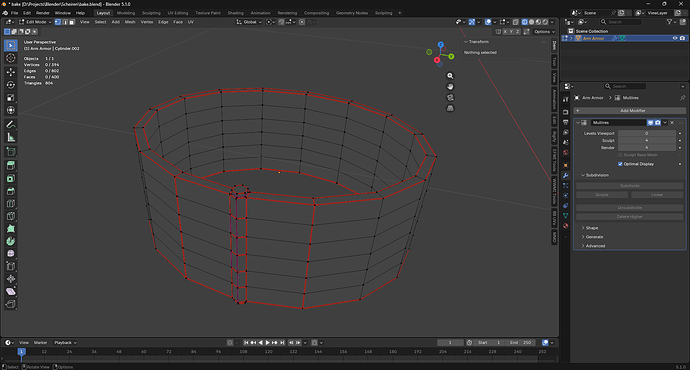Select the Shear tool
This screenshot has height=370, width=690.
tap(11, 291)
